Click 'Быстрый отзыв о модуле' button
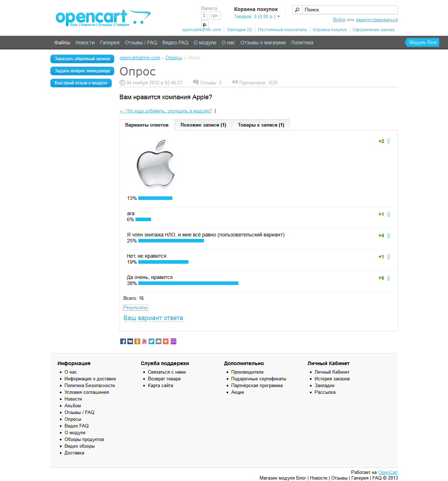The height and width of the screenshot is (481, 448). (81, 83)
